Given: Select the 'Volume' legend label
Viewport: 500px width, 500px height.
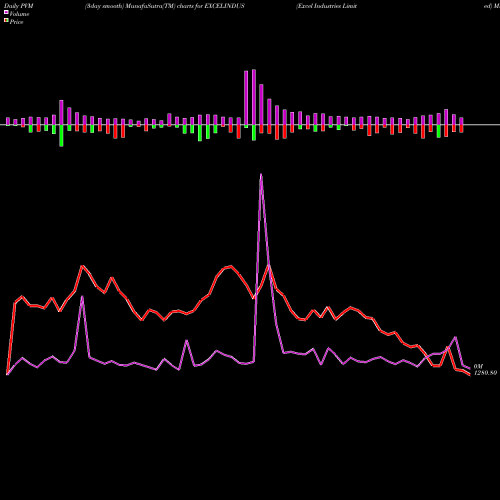Looking at the screenshot, I should (x=19, y=14).
